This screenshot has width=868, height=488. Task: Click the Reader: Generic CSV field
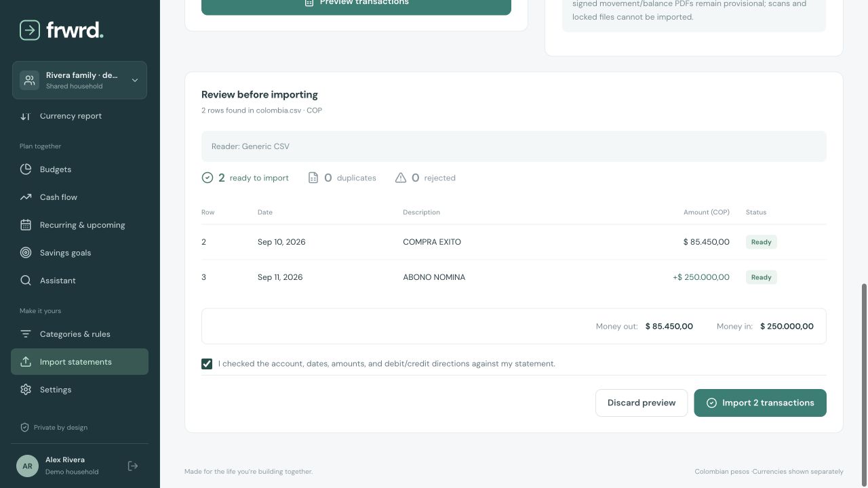point(514,146)
